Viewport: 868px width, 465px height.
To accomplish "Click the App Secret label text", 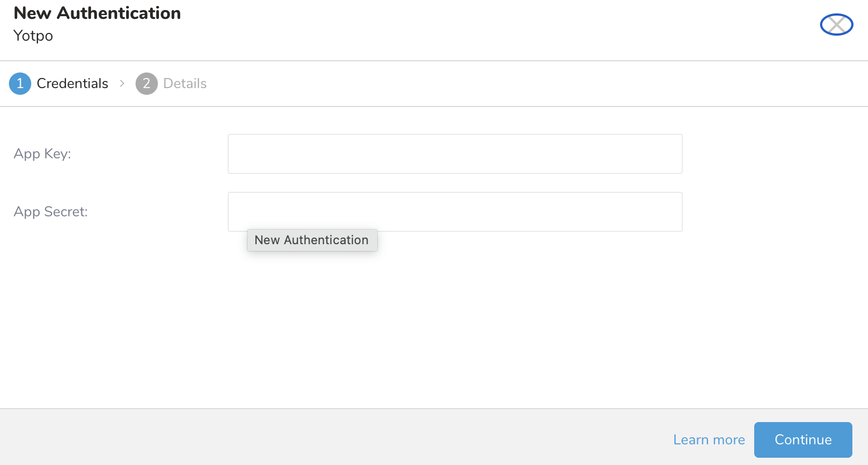I will [x=51, y=212].
